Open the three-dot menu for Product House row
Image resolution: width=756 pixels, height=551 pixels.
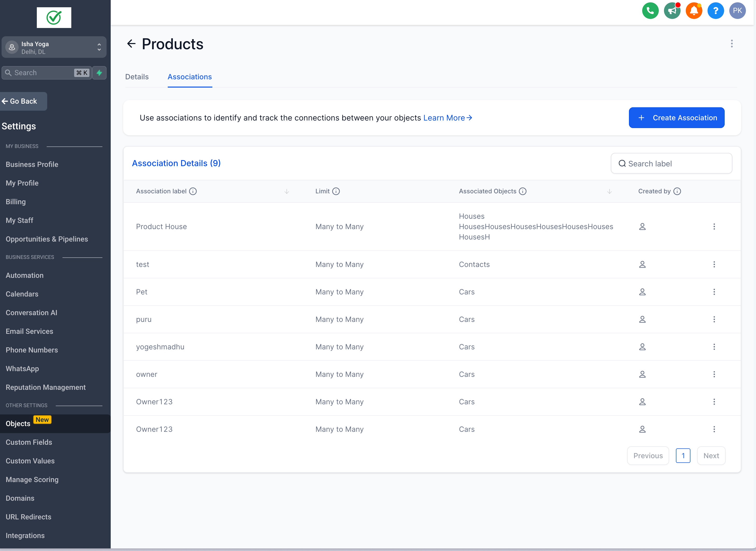point(714,227)
